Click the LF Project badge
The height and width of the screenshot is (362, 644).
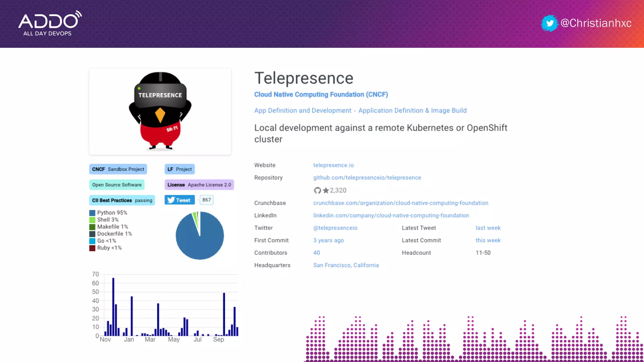click(180, 169)
